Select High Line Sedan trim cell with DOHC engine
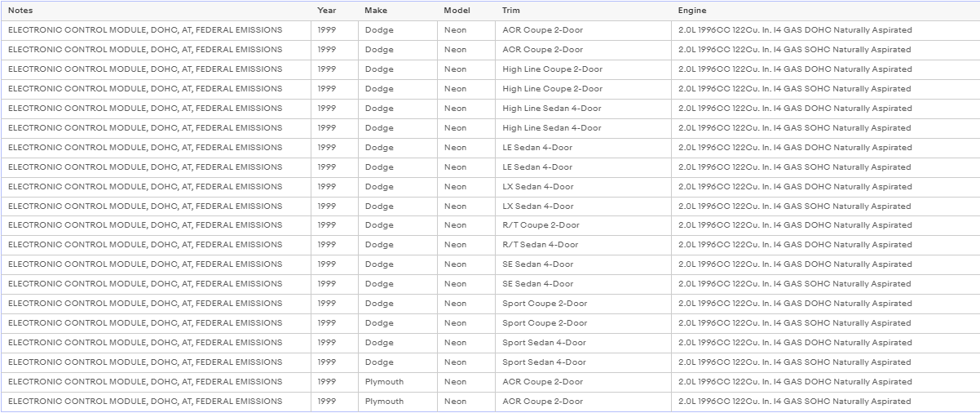The image size is (980, 413). pos(584,109)
